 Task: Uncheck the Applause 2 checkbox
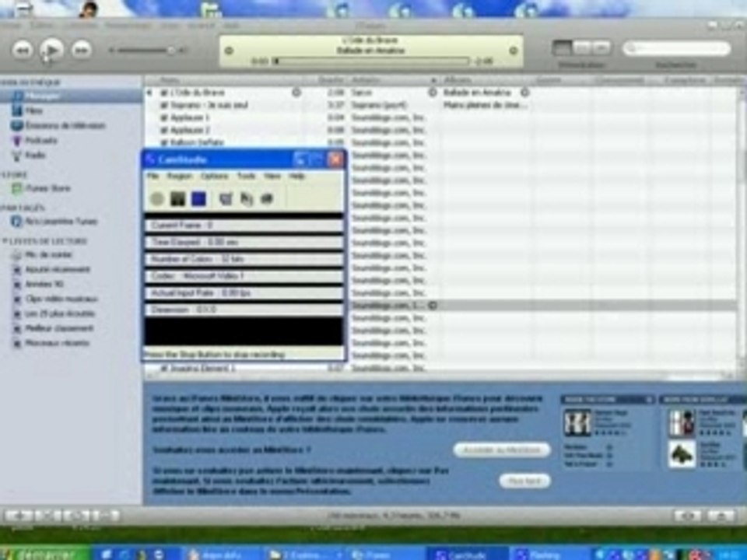click(x=164, y=130)
